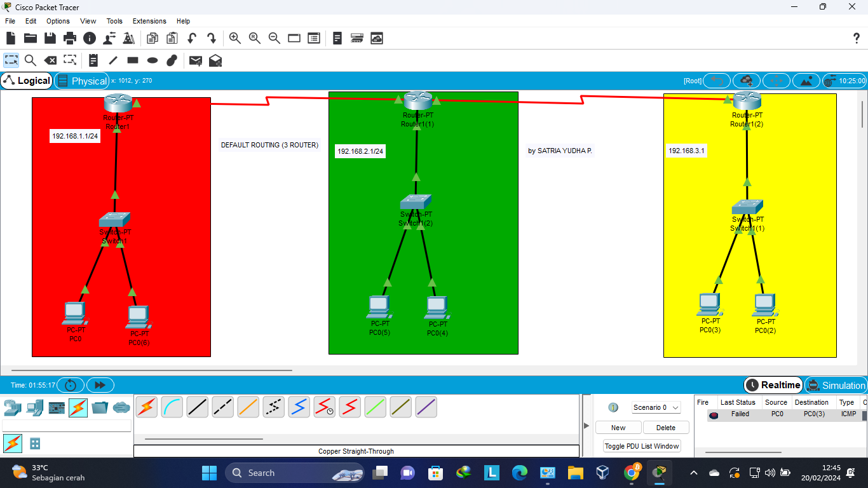The image size is (868, 488).
Task: Print the workspace via printer icon
Action: (x=70, y=38)
